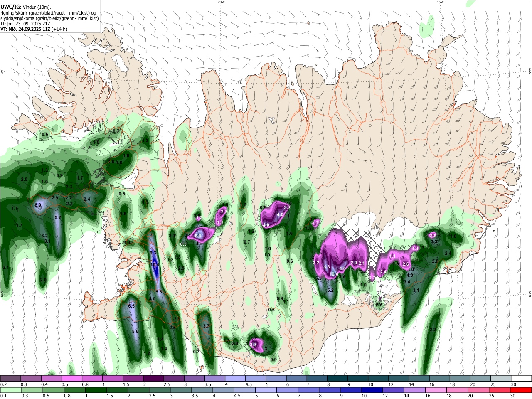
Task: Click the 9.3 rainfall value near the peak
Action: coord(153,253)
